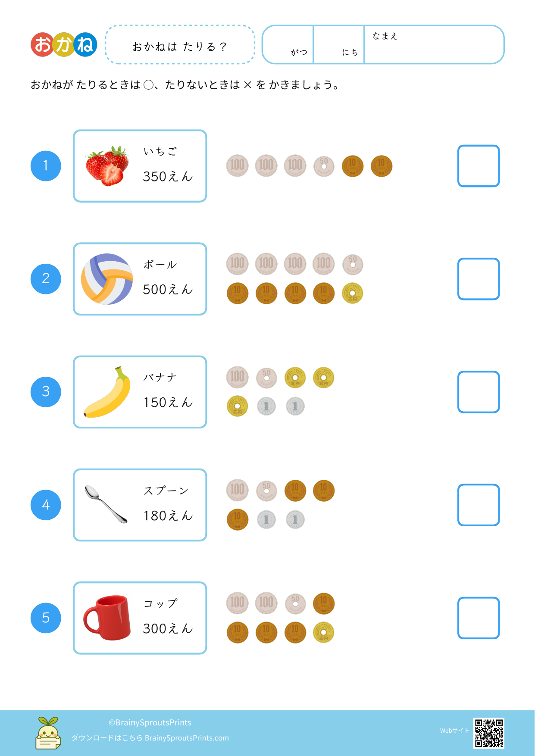The height and width of the screenshot is (756, 535).
Task: Open the BrainySproutsPrints.com download link
Action: coord(187,738)
